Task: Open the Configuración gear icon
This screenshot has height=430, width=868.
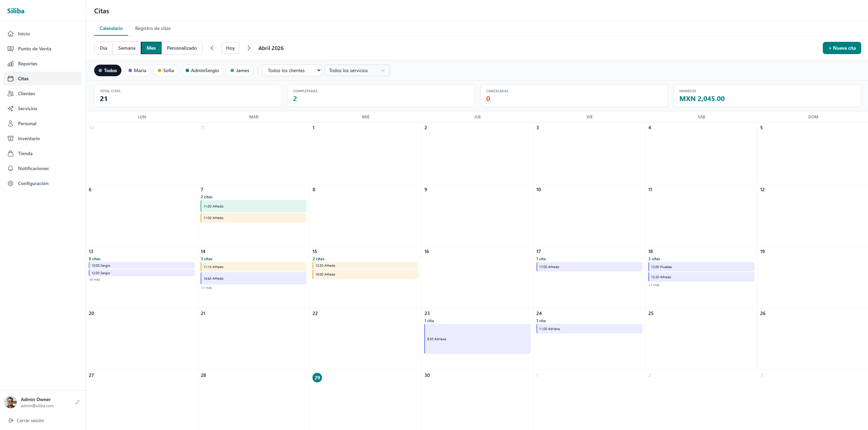Action: click(11, 183)
